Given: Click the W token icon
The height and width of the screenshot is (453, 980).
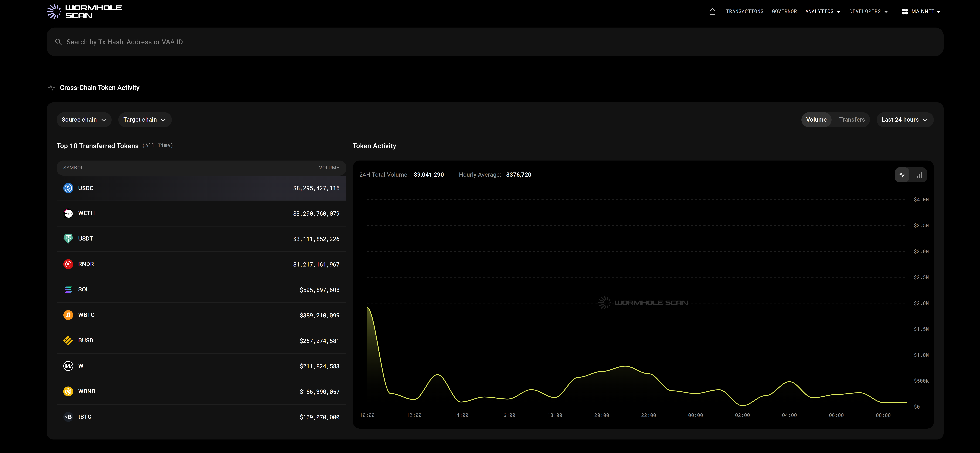Looking at the screenshot, I should (68, 366).
